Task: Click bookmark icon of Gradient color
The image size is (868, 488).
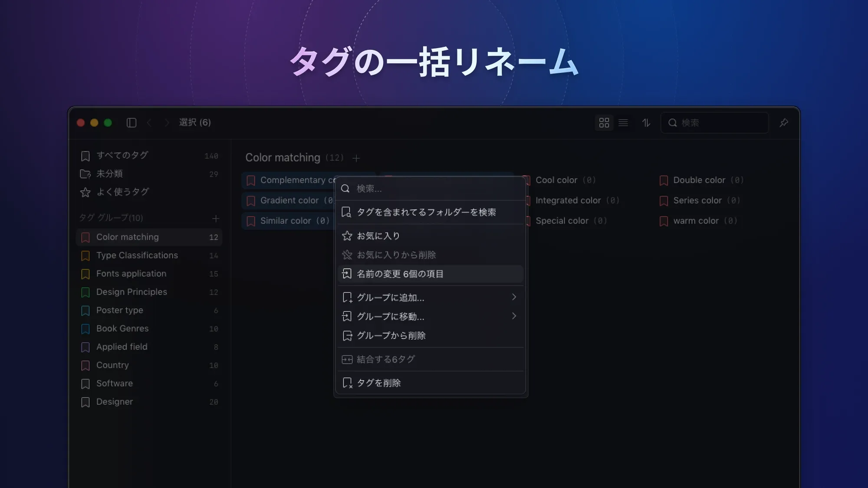Action: pos(251,201)
